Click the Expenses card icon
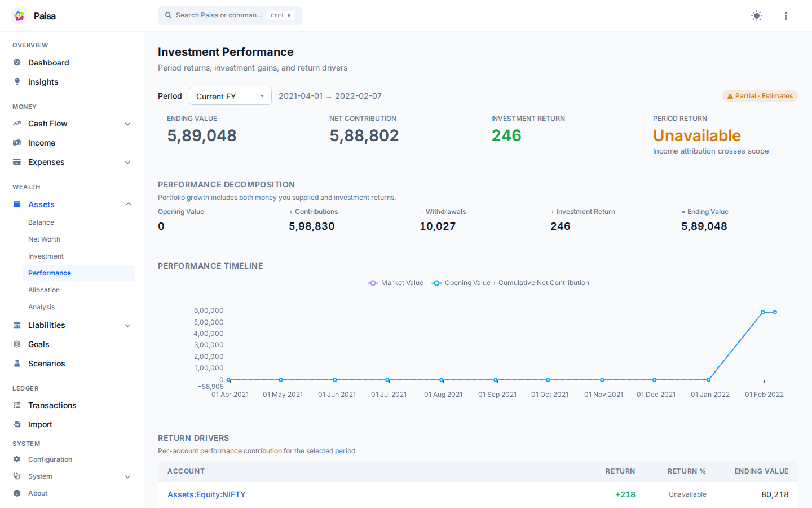The height and width of the screenshot is (508, 812). point(17,162)
